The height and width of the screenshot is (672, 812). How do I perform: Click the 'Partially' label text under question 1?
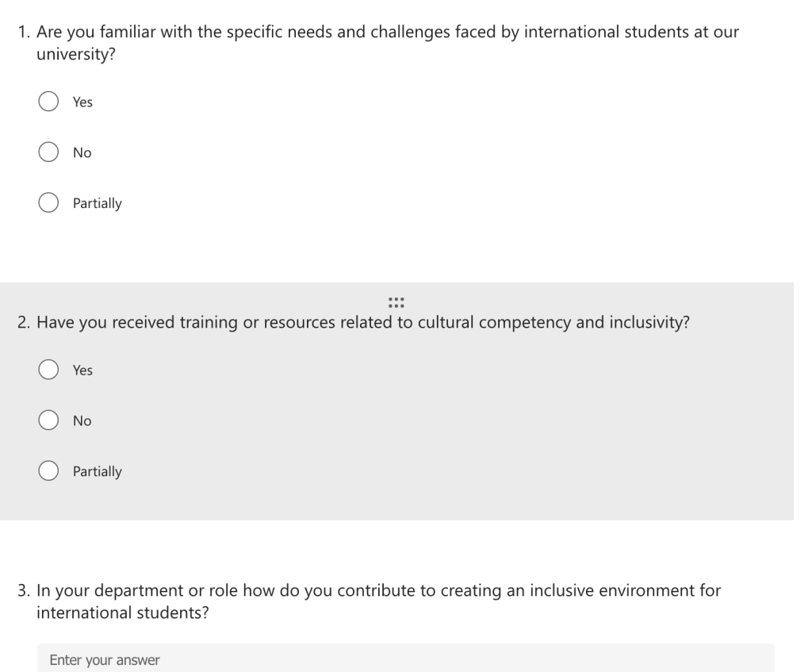pos(98,203)
